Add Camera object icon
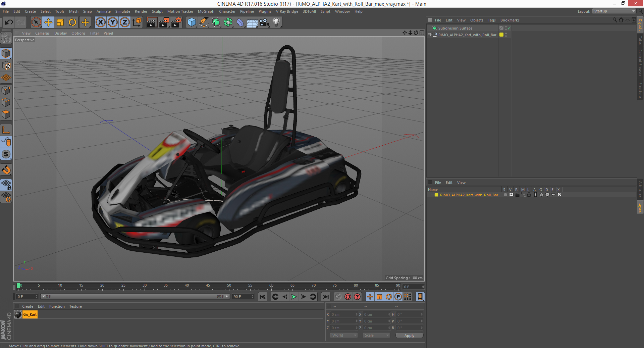 [x=264, y=22]
